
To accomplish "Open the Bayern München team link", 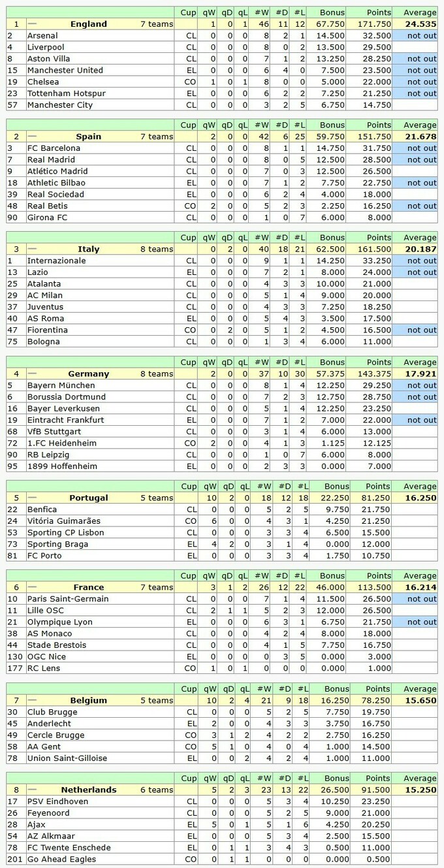I will tap(62, 385).
